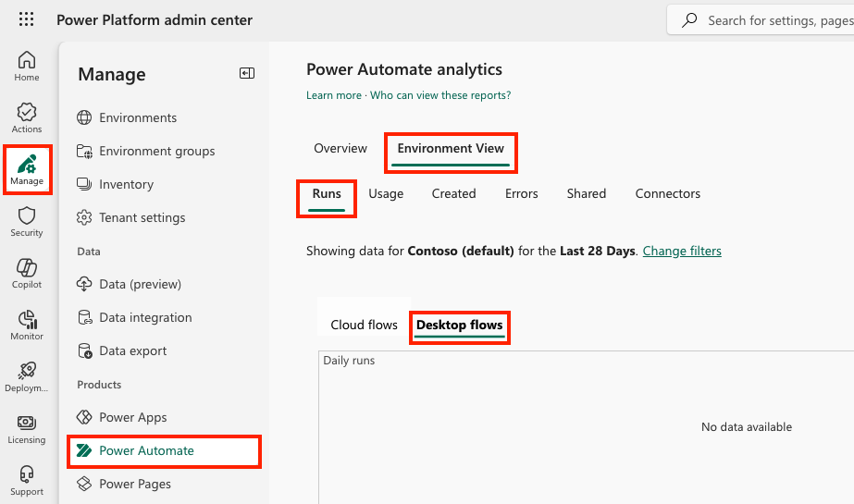
Task: Select the Usage tab
Action: pyautogui.click(x=386, y=193)
